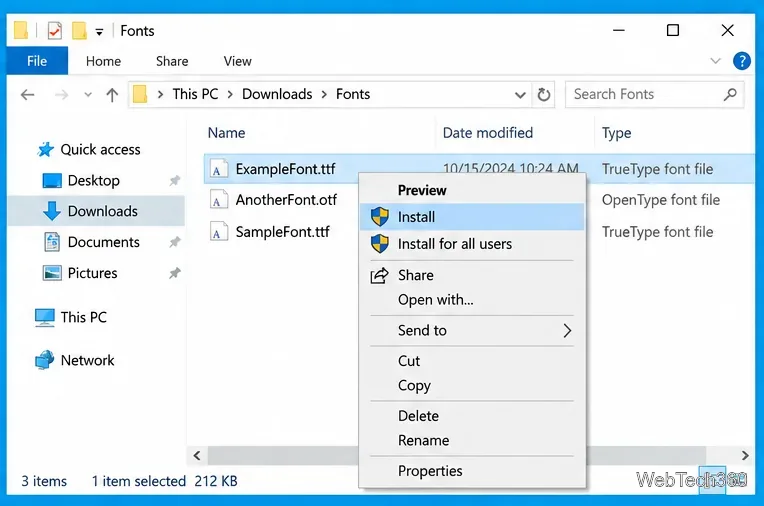Expand the ribbon with the chevron
This screenshot has height=506, width=764.
[715, 61]
